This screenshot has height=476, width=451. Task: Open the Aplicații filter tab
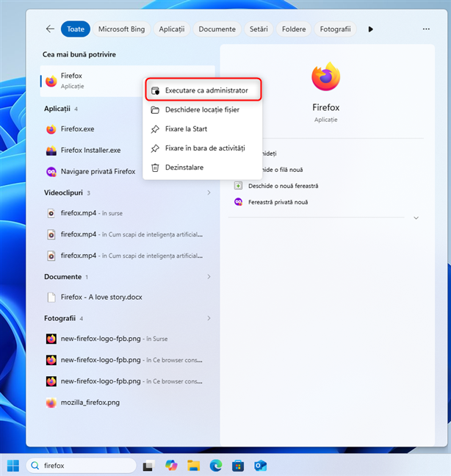(x=172, y=29)
